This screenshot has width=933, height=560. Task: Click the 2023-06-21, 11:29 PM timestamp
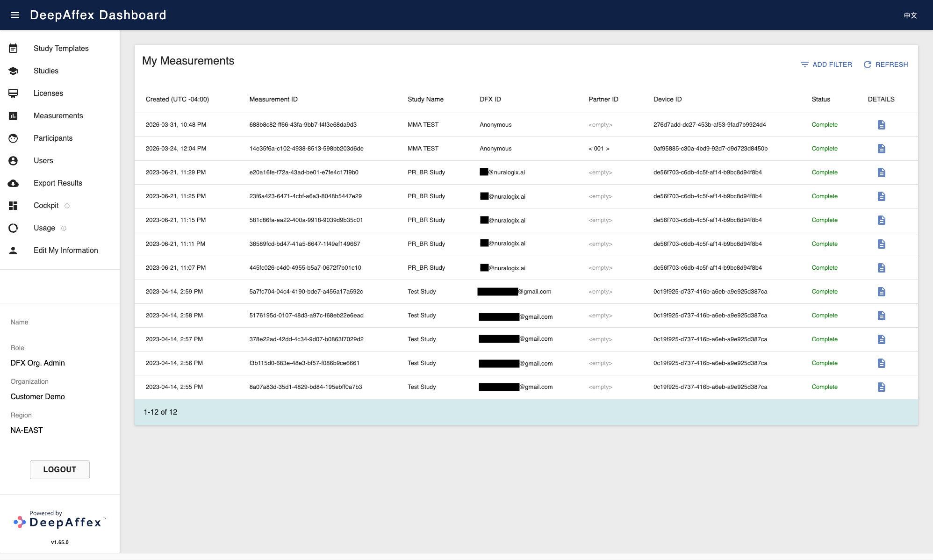(x=176, y=172)
